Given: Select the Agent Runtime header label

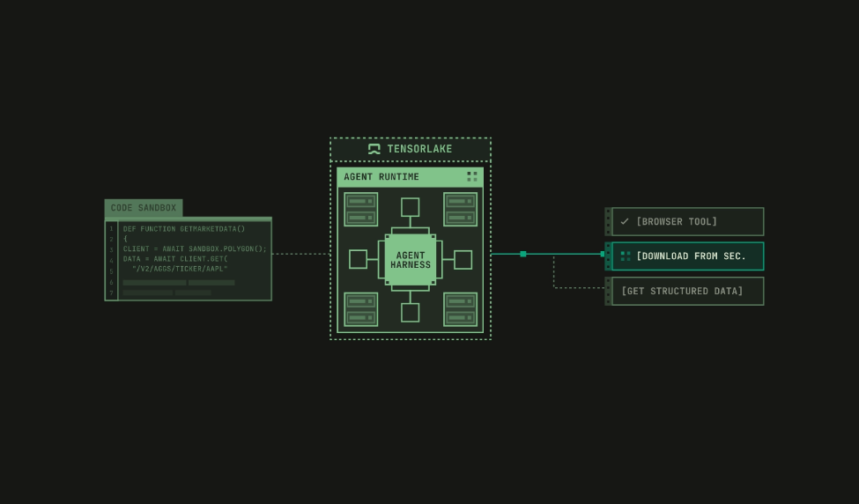Looking at the screenshot, I should tap(381, 177).
